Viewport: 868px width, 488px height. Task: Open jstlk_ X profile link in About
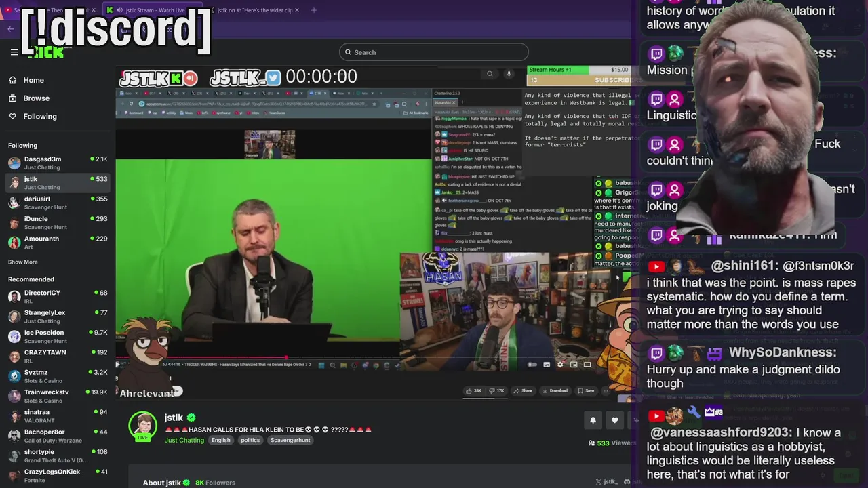pyautogui.click(x=606, y=482)
